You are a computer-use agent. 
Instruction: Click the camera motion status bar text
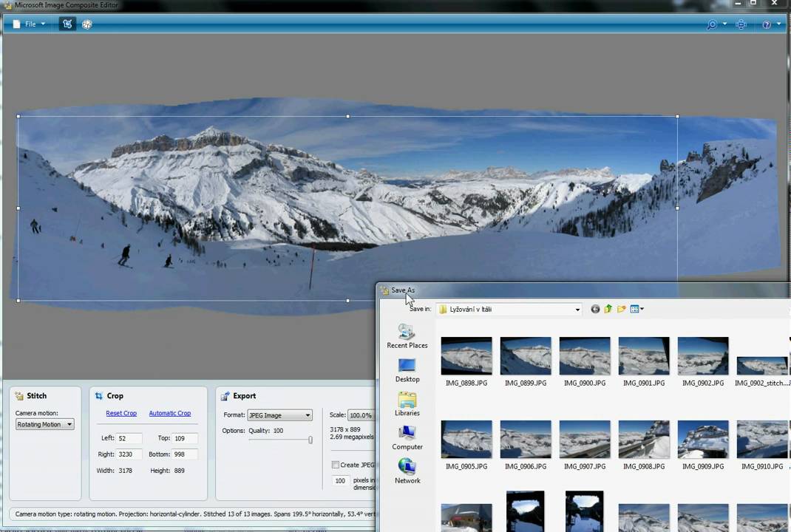point(194,514)
